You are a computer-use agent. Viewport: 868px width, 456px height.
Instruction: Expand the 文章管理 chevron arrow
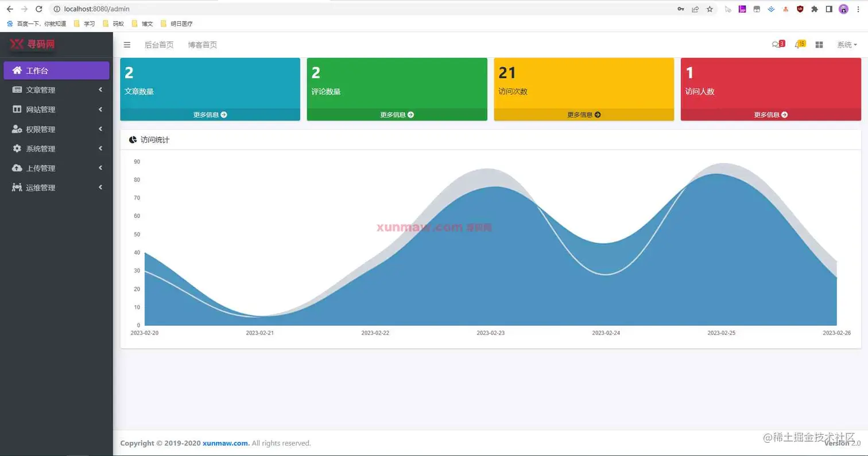(100, 89)
